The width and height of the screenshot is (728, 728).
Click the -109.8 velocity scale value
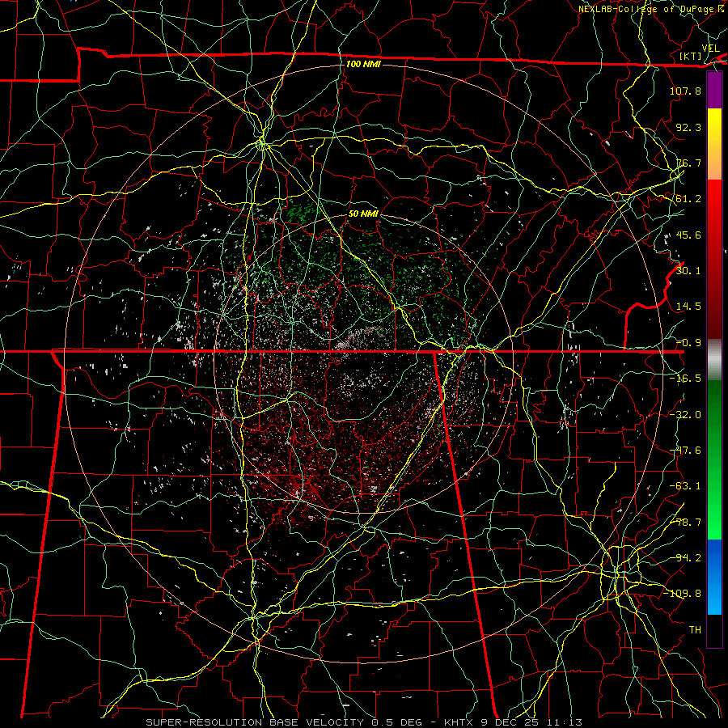coord(682,594)
